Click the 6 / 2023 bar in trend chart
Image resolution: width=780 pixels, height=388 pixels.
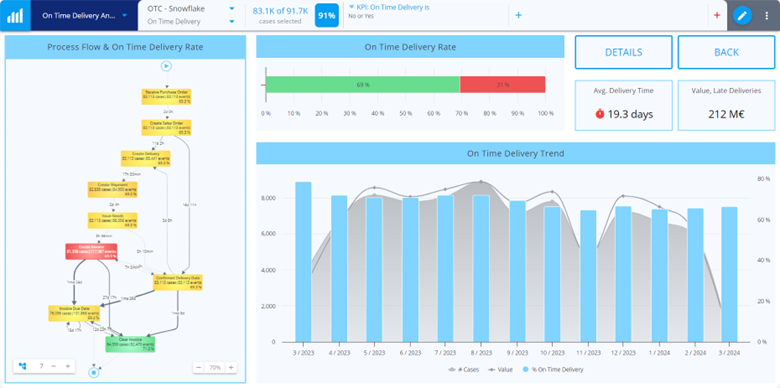(x=410, y=270)
